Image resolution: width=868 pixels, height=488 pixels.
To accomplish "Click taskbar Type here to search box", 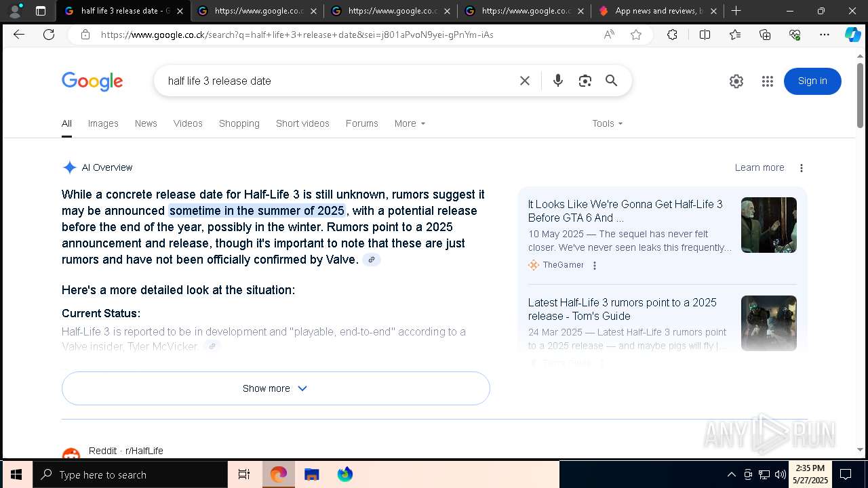I will tap(130, 474).
